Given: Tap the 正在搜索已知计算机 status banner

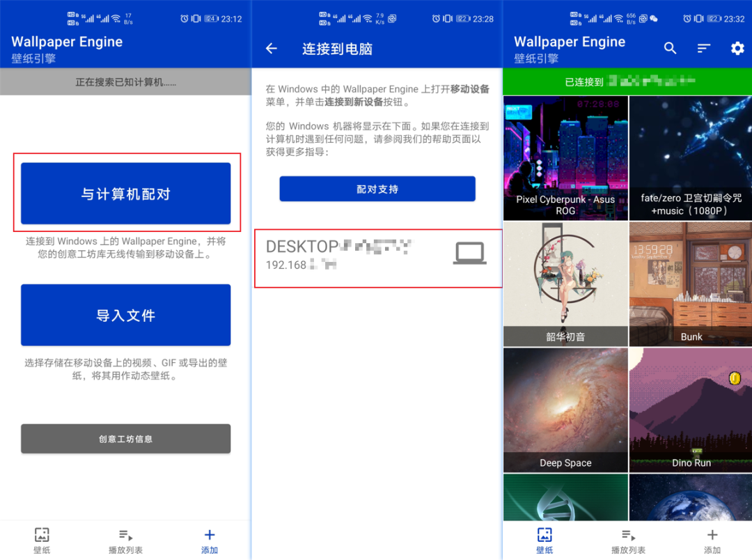Looking at the screenshot, I should (x=125, y=81).
